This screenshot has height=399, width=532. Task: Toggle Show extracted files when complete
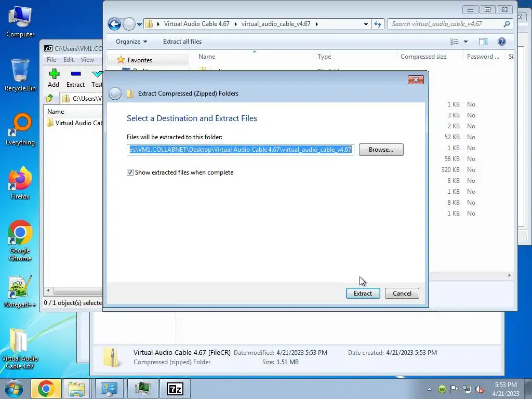coord(130,172)
